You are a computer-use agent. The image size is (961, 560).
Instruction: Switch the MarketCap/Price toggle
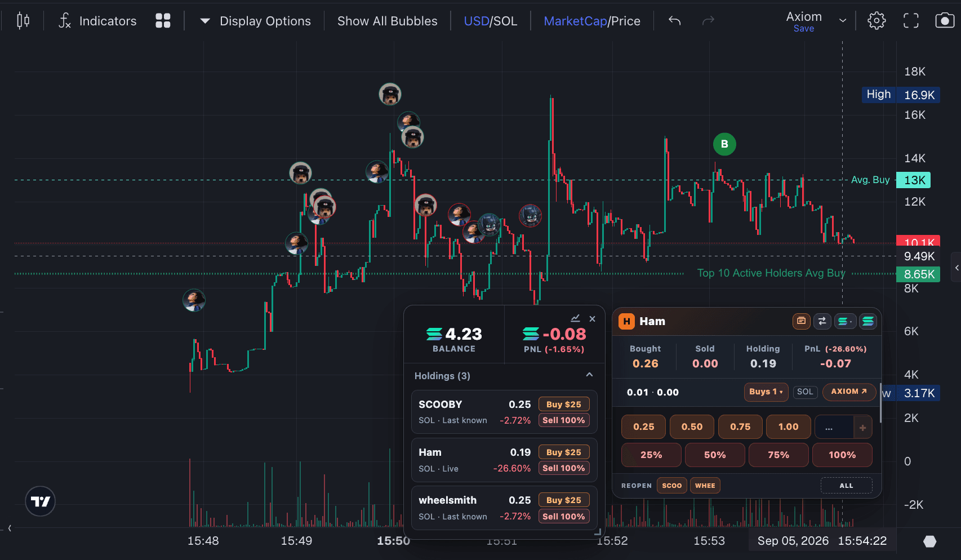(592, 21)
